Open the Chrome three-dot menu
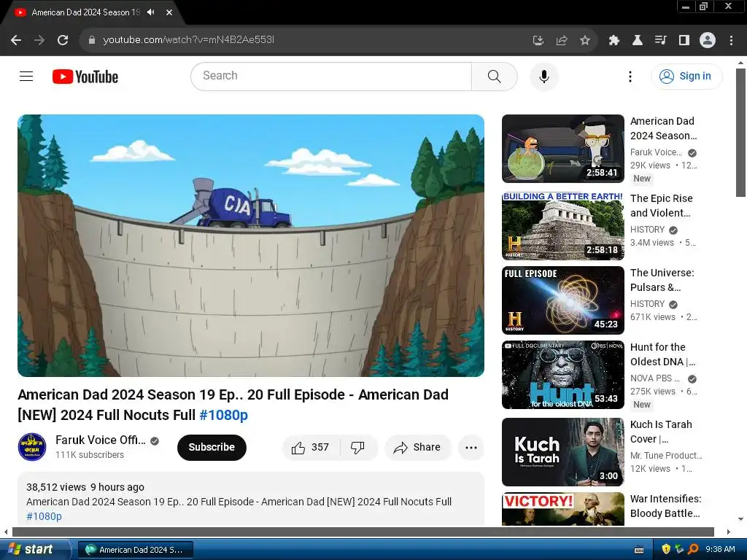Viewport: 747px width, 560px height. [731, 41]
